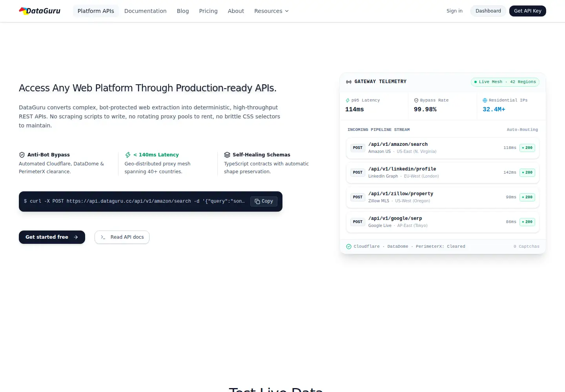Click the terminal icon in Read API docs

tap(103, 237)
